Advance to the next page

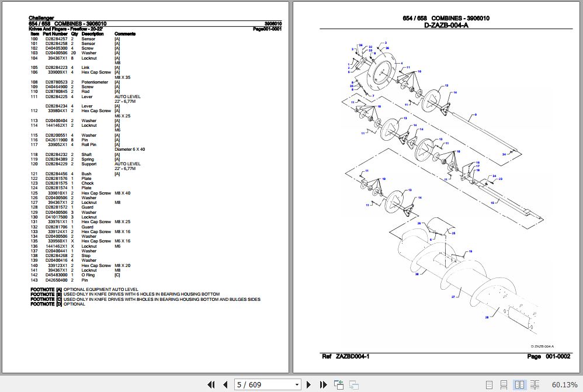click(308, 384)
